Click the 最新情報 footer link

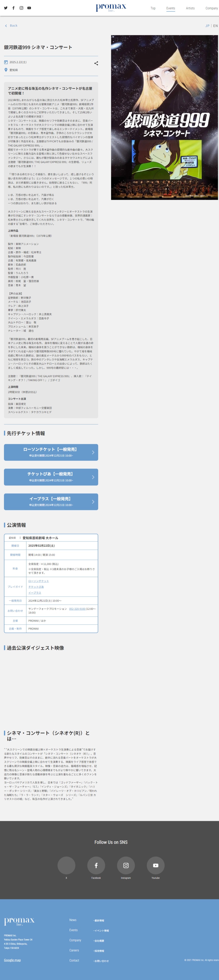pos(99,921)
